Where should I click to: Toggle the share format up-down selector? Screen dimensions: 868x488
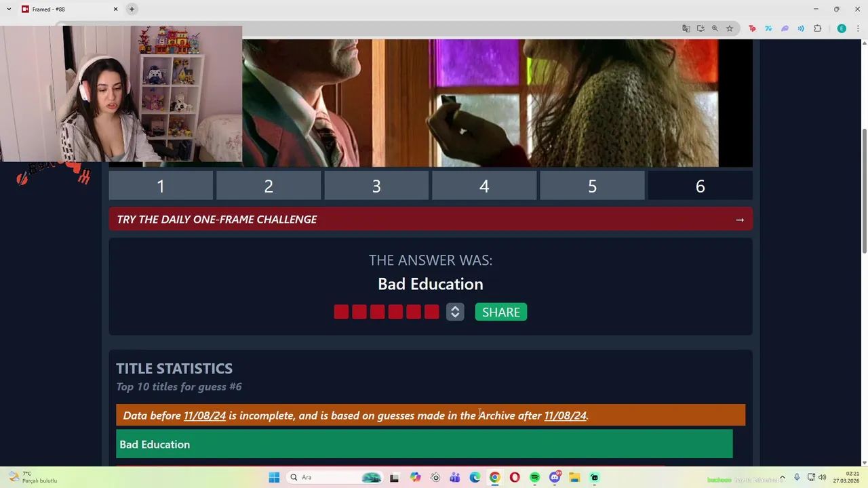455,312
